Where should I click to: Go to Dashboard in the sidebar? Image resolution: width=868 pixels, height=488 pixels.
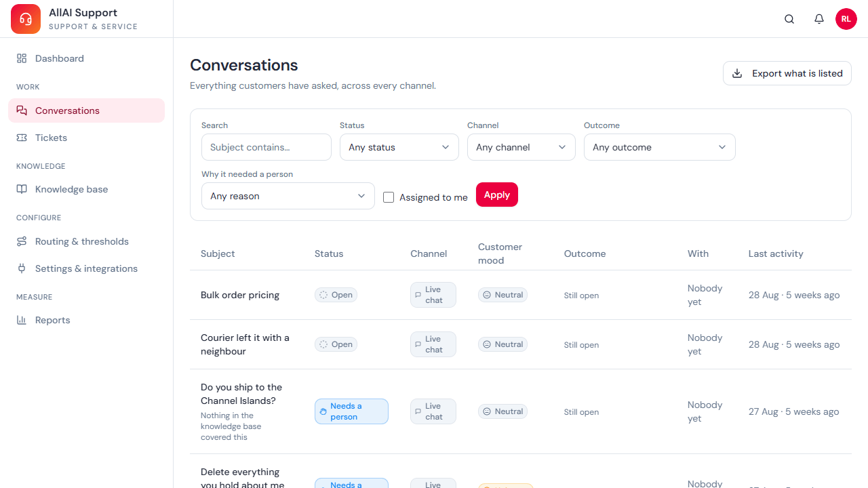coord(86,58)
